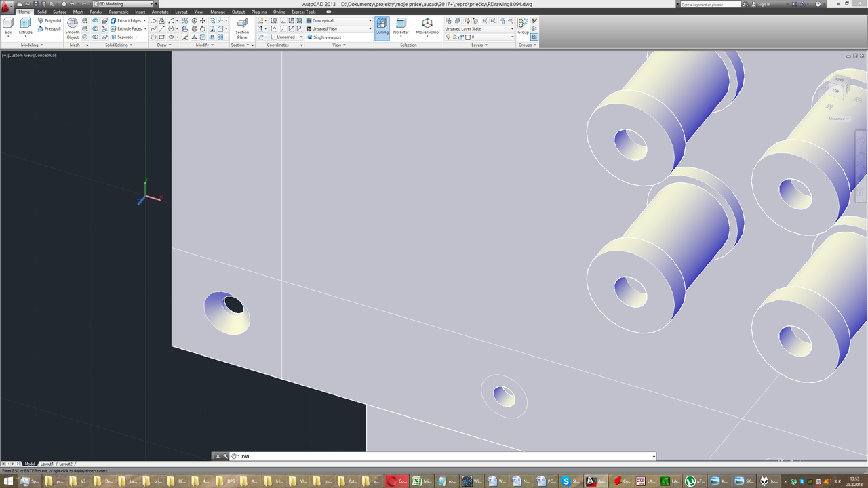
Task: Click the Group objects icon
Action: (x=523, y=26)
